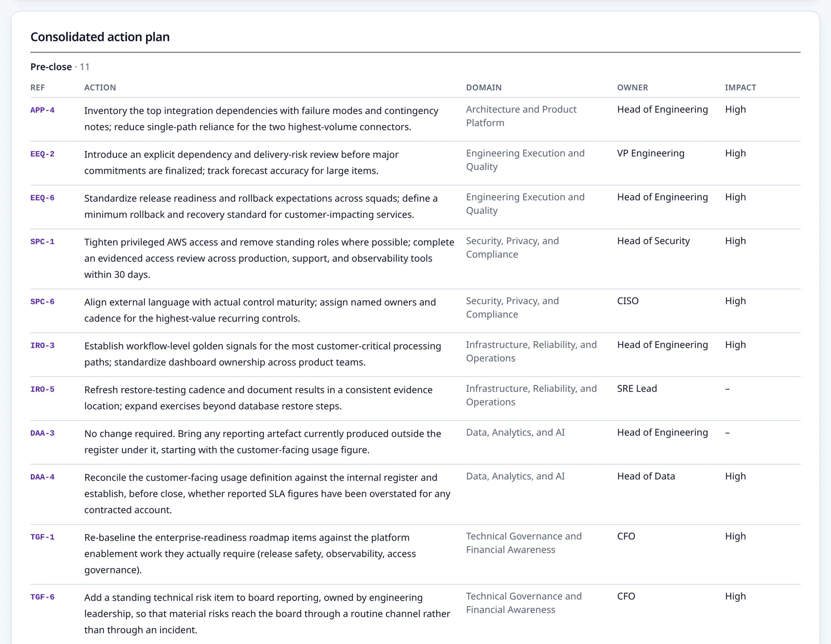Select the OWNER column header
The width and height of the screenshot is (831, 644).
(x=633, y=87)
